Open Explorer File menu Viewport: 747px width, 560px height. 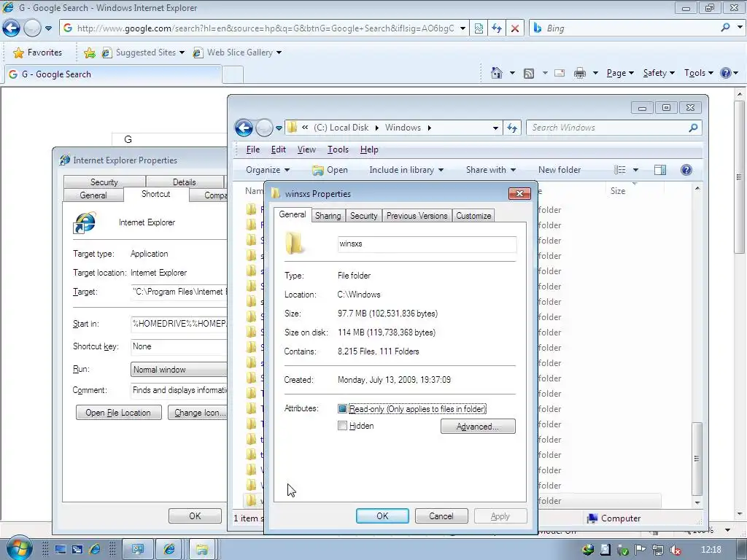click(253, 149)
